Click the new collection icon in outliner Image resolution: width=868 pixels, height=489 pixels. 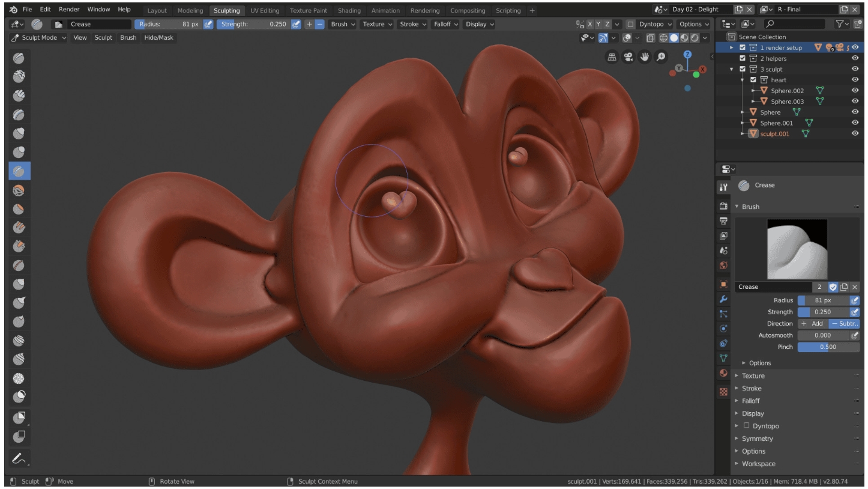tap(857, 24)
